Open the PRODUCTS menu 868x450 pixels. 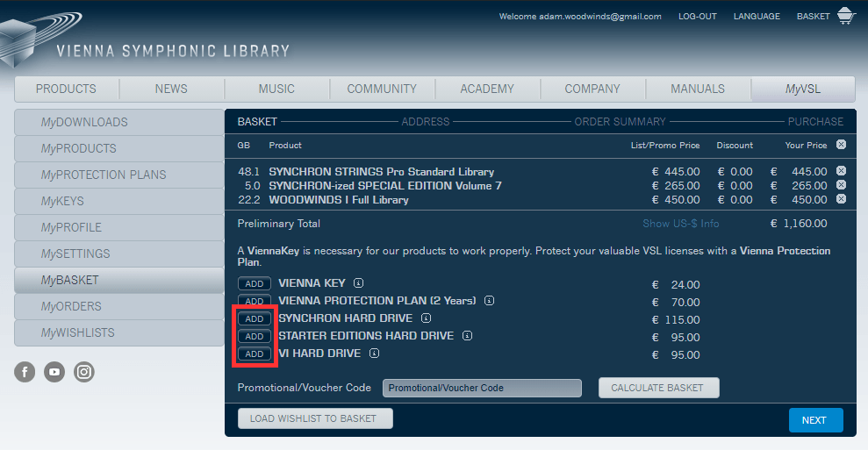click(x=66, y=89)
